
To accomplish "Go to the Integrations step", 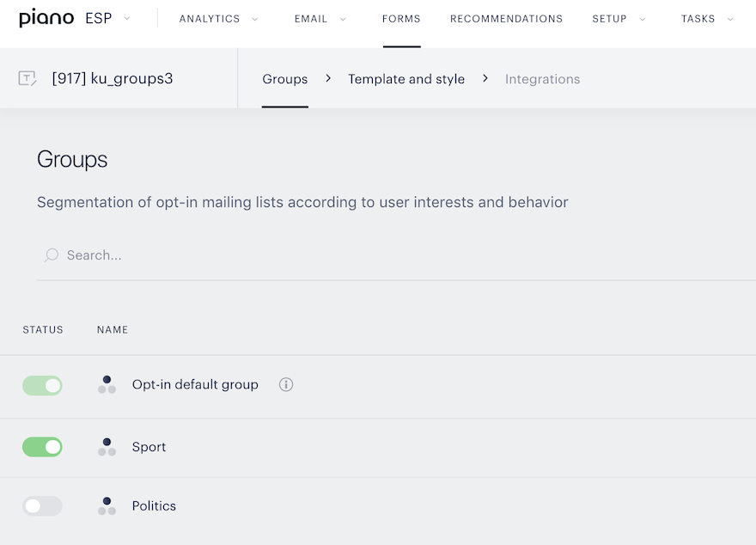I will (x=542, y=79).
